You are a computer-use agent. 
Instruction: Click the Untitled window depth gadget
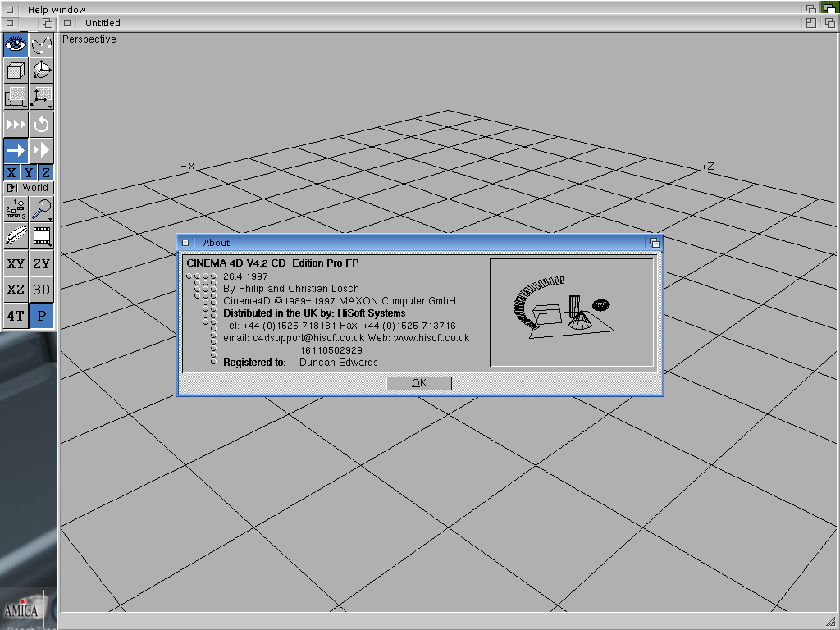point(830,23)
